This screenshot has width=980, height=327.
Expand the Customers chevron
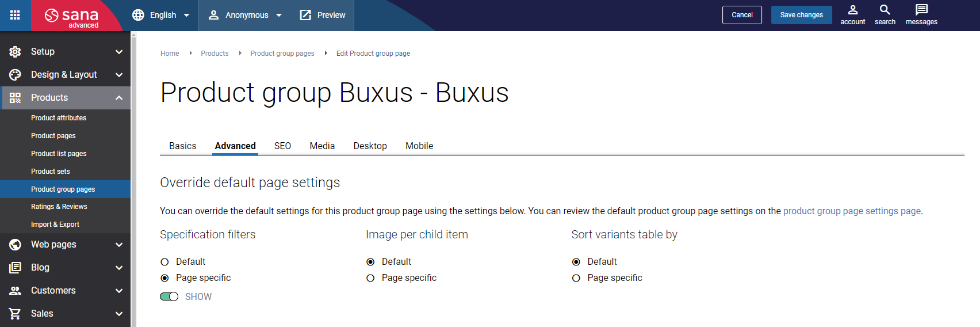[119, 291]
